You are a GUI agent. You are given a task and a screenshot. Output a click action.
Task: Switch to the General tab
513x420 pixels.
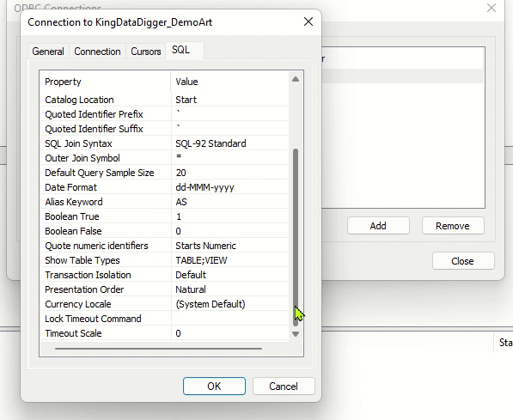(48, 52)
